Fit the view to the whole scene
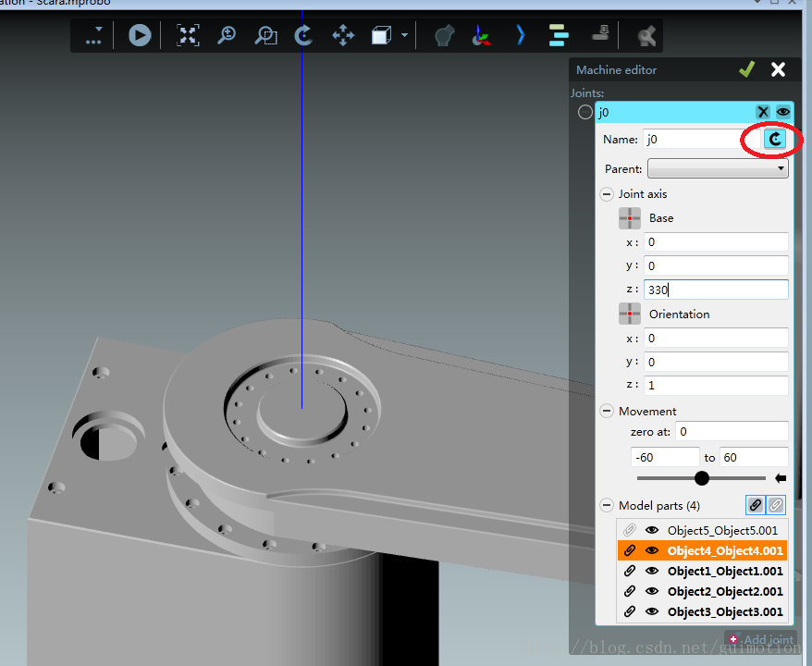The width and height of the screenshot is (812, 666). tap(188, 36)
